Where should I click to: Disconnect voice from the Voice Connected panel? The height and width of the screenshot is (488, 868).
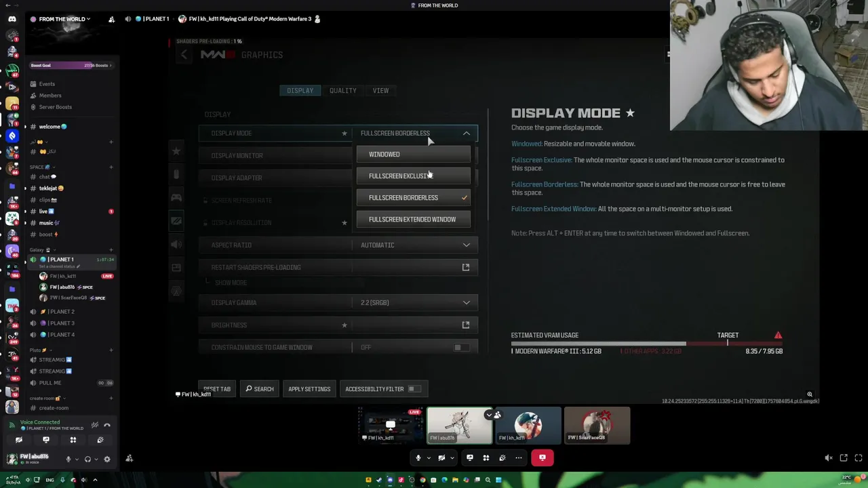pos(107,425)
